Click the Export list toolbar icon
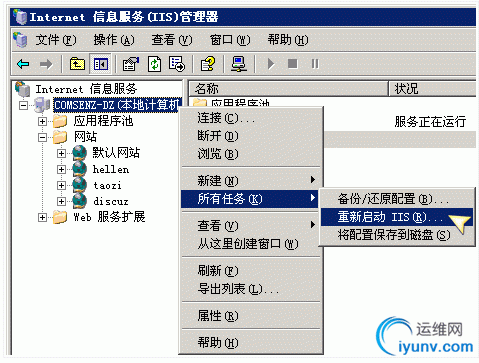The height and width of the screenshot is (363, 479). [x=177, y=63]
